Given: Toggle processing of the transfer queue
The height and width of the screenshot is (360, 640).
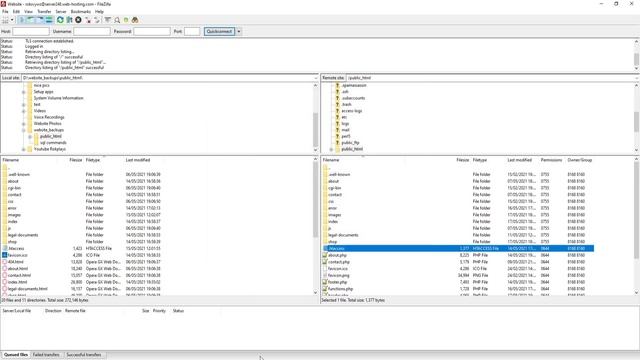Looking at the screenshot, I should pyautogui.click(x=69, y=20).
